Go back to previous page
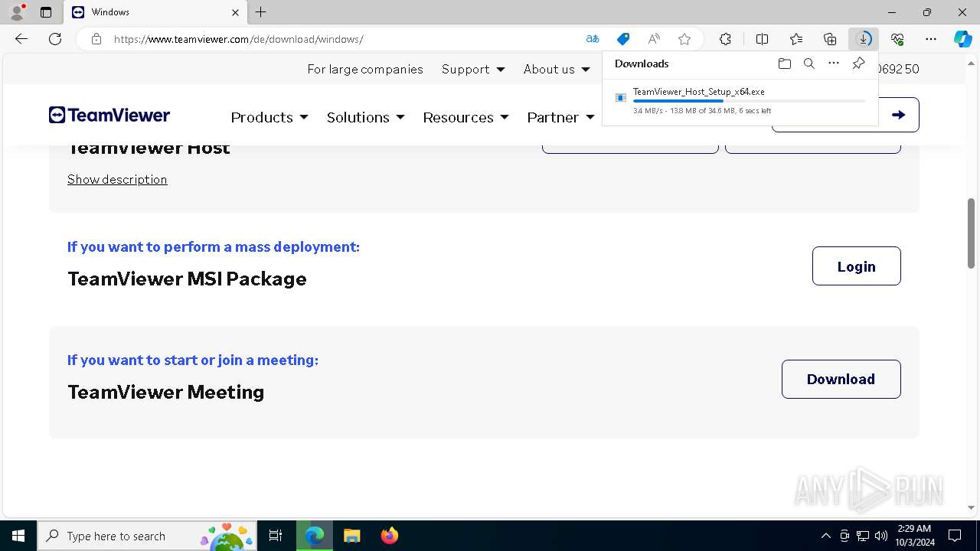Image resolution: width=980 pixels, height=551 pixels. coord(21,39)
